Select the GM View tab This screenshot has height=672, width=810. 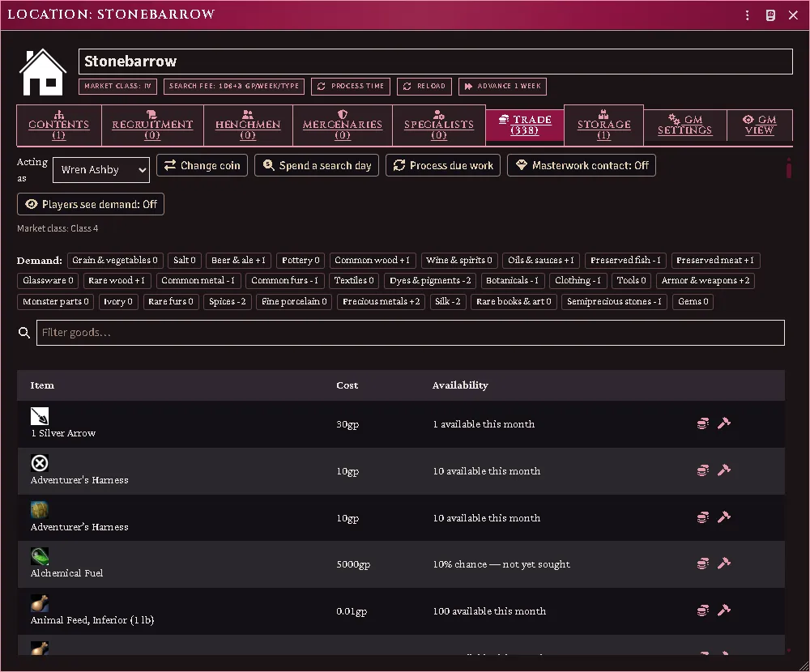point(760,125)
